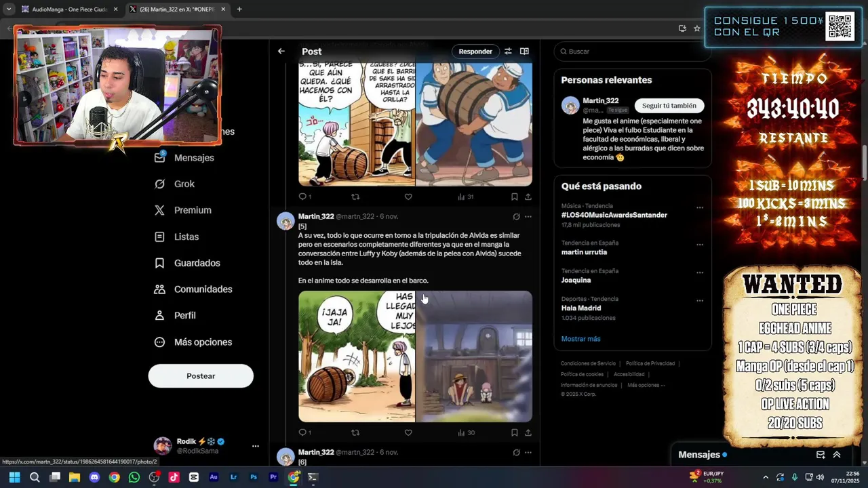Open the reader view icon in Post header
The width and height of the screenshot is (868, 488).
(524, 52)
